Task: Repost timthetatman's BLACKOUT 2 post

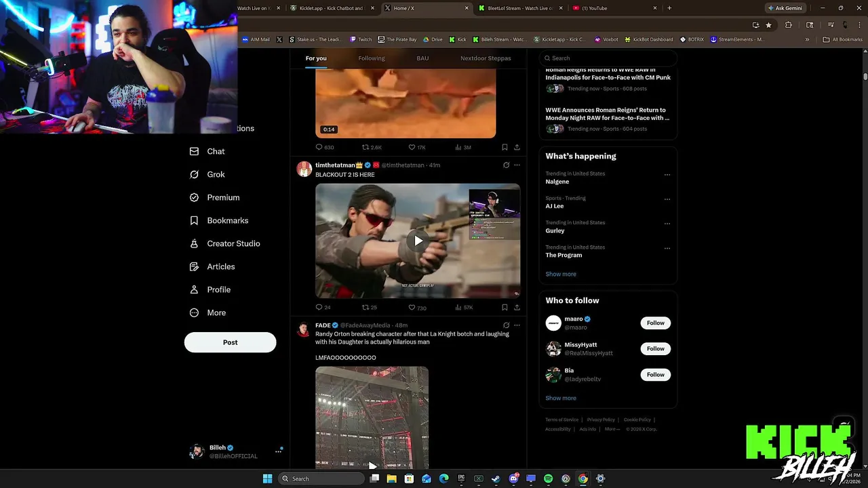Action: pos(369,307)
